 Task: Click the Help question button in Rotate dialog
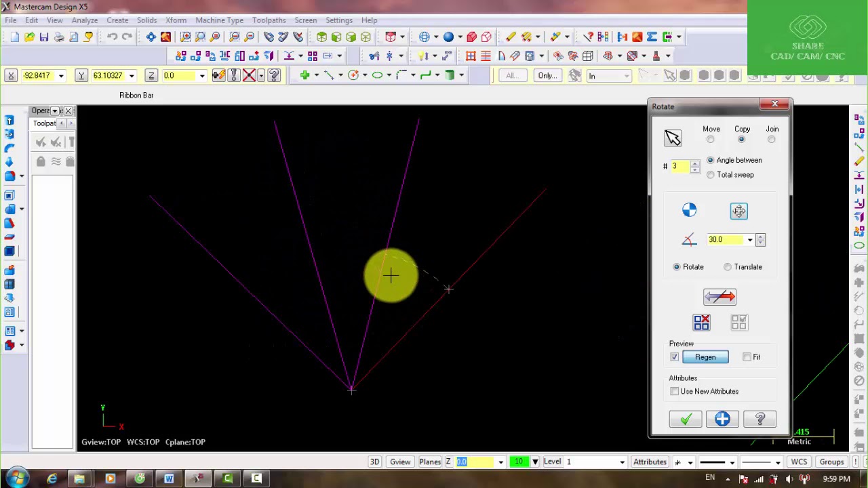coord(759,420)
